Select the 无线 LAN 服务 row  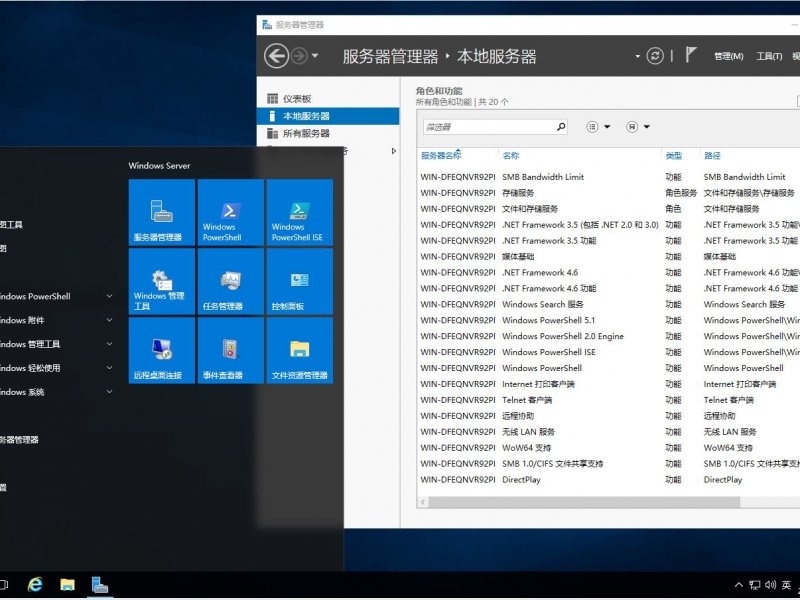(608, 432)
